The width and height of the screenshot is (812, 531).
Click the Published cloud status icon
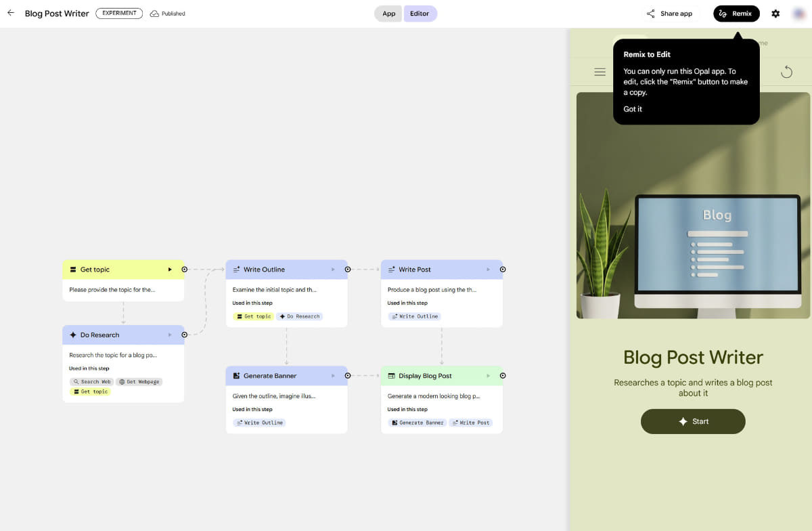(x=154, y=14)
